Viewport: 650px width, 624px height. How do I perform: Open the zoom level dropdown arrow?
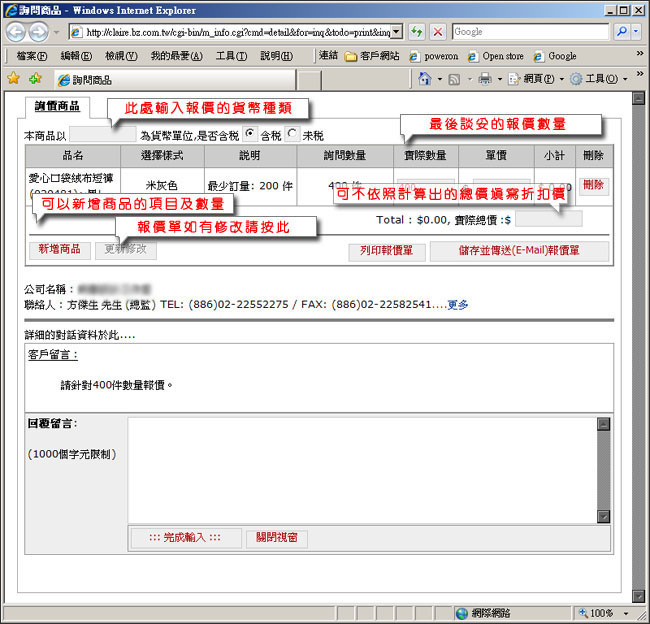point(626,614)
